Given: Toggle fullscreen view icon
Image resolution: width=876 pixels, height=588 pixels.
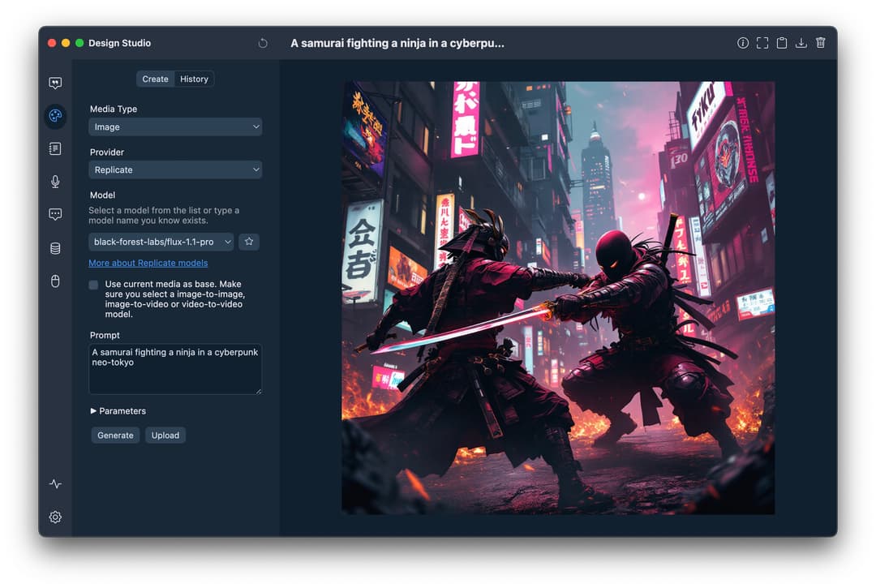Looking at the screenshot, I should pyautogui.click(x=762, y=43).
